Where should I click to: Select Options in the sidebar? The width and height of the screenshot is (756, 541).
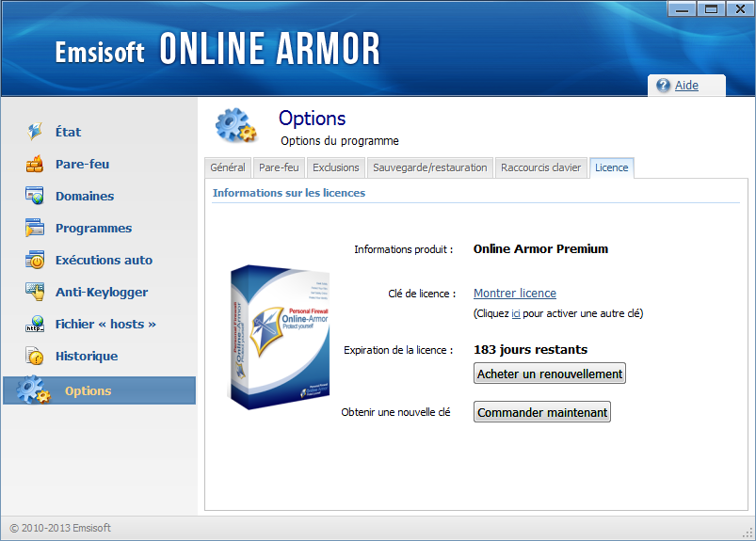click(x=99, y=390)
